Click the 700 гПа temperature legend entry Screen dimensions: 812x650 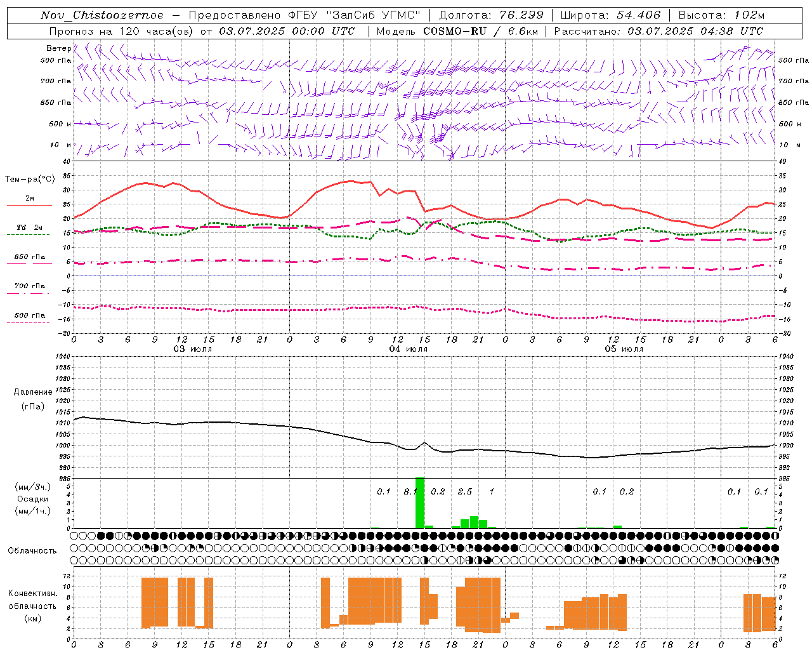[30, 286]
